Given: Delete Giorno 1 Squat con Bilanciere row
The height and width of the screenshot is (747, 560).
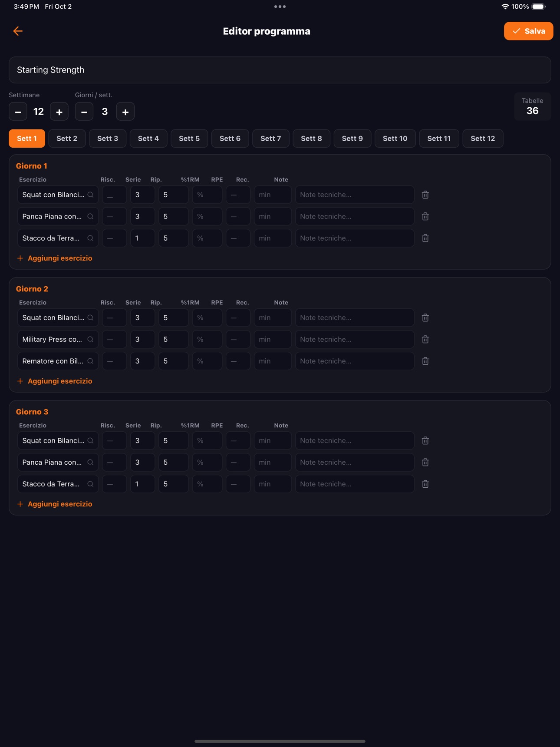Looking at the screenshot, I should (425, 195).
